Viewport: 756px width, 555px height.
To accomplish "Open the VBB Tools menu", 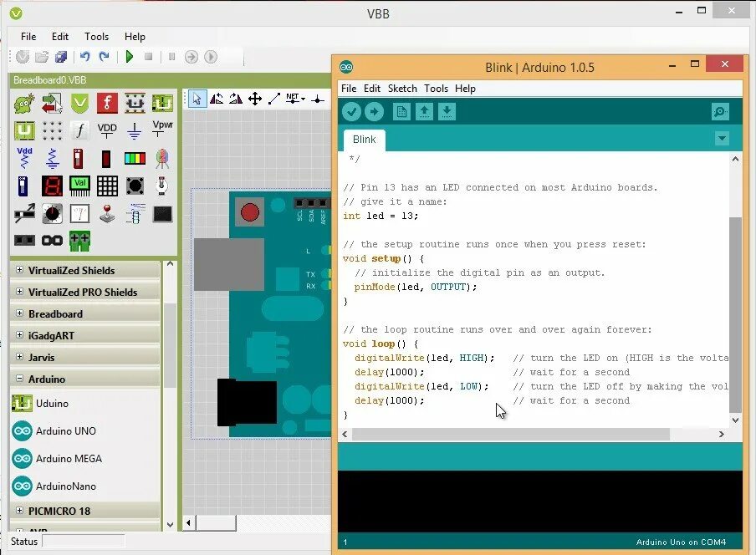I will [96, 37].
